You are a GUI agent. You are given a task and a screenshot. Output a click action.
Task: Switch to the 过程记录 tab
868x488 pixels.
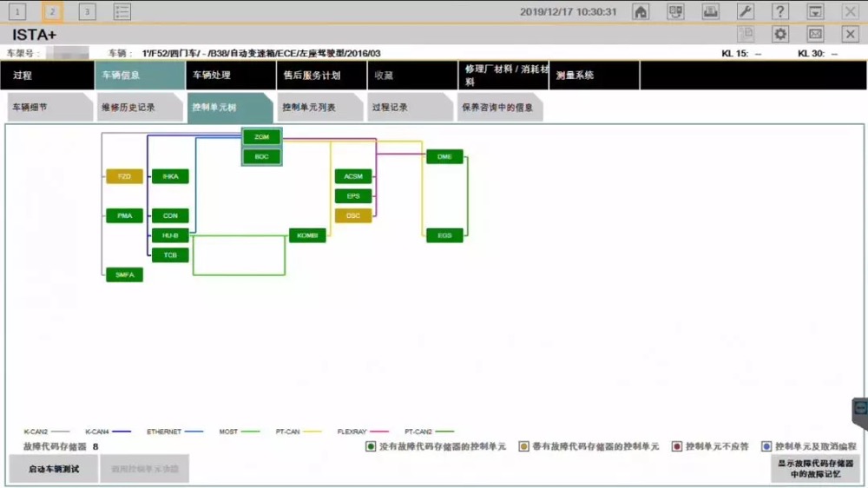pos(409,108)
